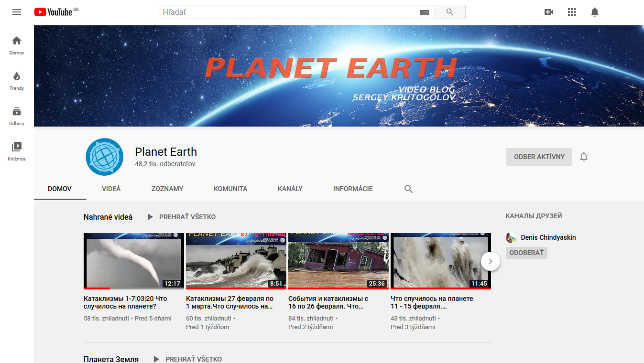The height and width of the screenshot is (363, 644).
Task: Click Планета Земля section heading
Action: click(x=111, y=359)
